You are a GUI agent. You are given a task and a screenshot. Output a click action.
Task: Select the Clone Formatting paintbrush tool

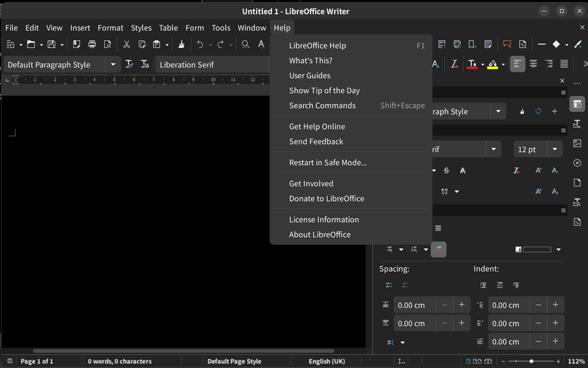tap(181, 44)
